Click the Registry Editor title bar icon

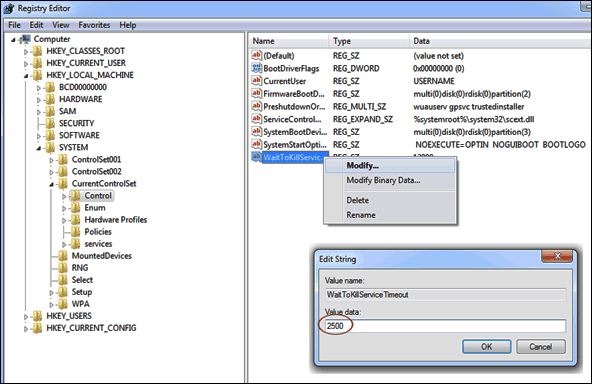point(9,8)
